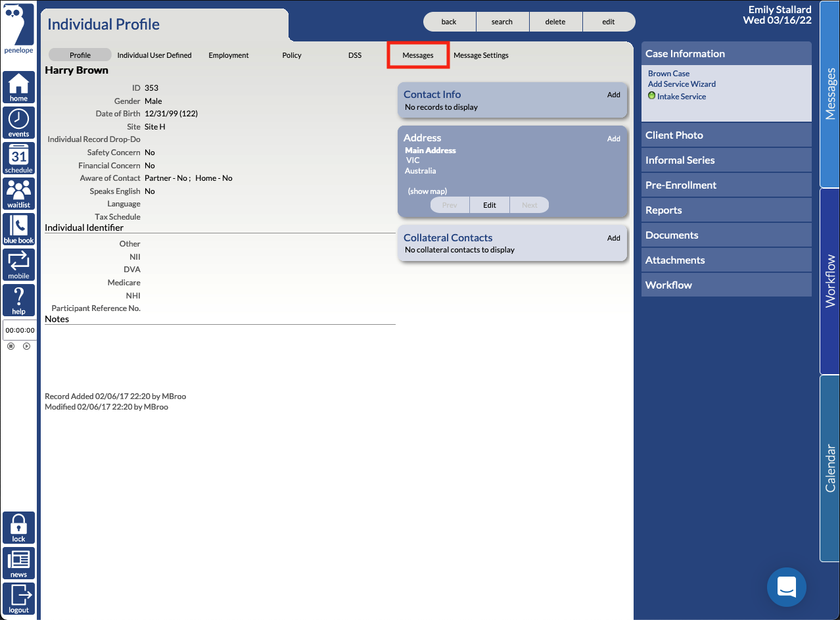Image resolution: width=840 pixels, height=620 pixels.
Task: Open the blue book icon
Action: [18, 229]
